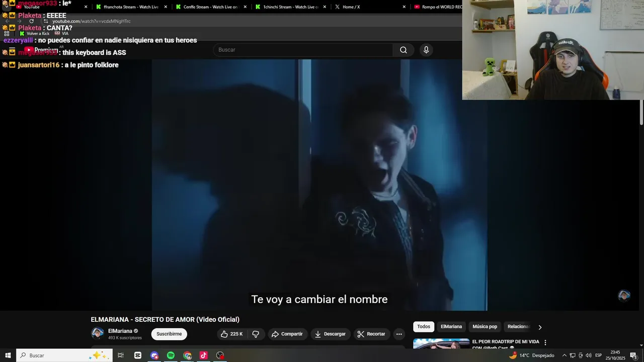Screen dimensions: 644x362
Task: Reload the page with refresh icon
Action: click(x=31, y=21)
